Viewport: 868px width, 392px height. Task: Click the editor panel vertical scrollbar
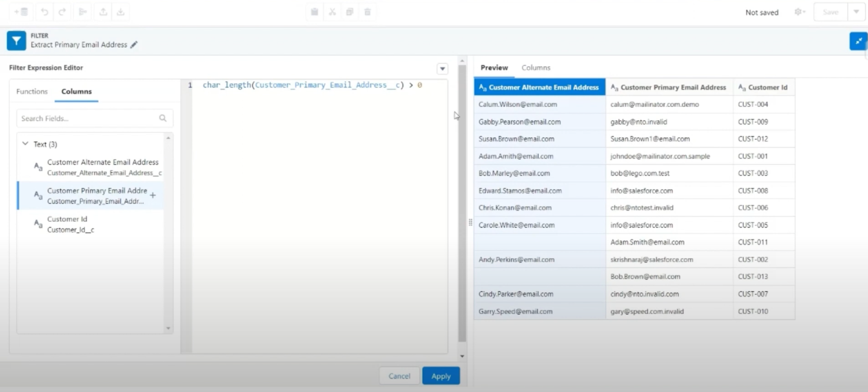462,203
